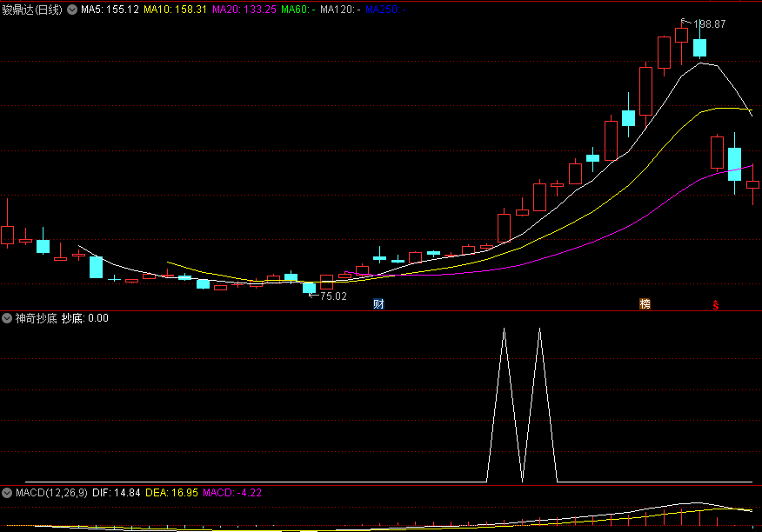Click the 骏鼎达(日线) stock title
Viewport: 762px width, 532px height.
click(32, 10)
